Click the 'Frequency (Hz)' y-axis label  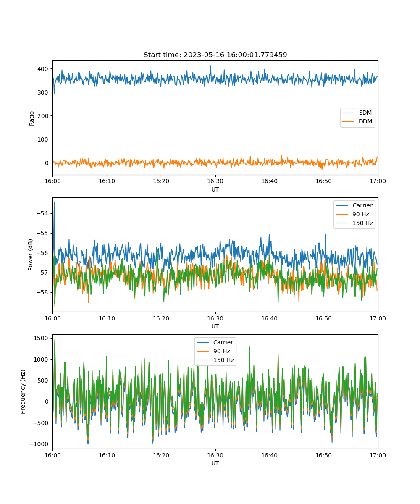23,391
